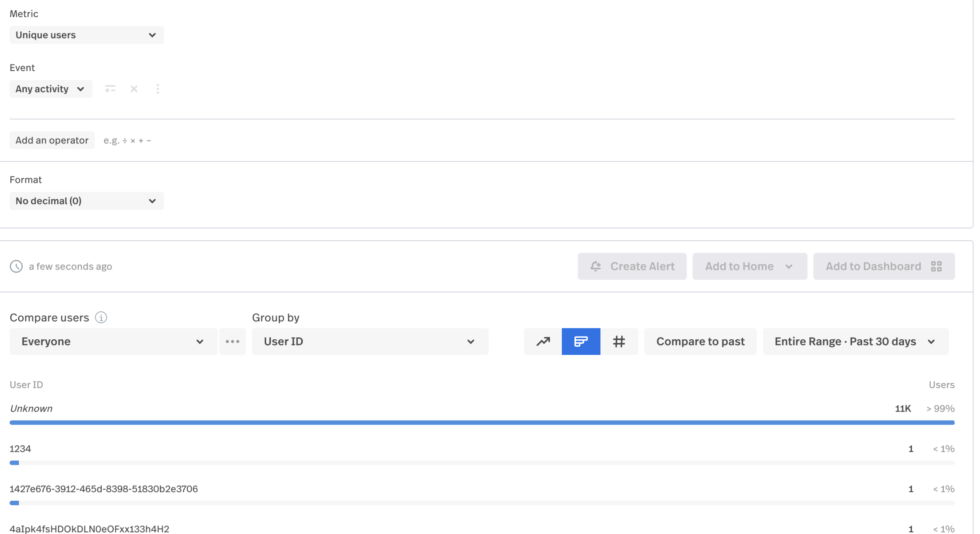The height and width of the screenshot is (534, 980).
Task: Select the horizontal bar chart view
Action: click(581, 341)
